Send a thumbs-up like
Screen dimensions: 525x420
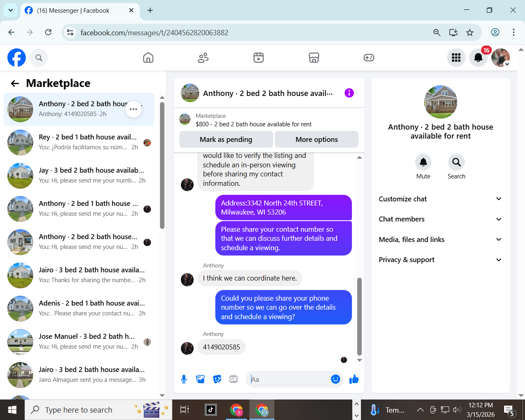tap(354, 379)
